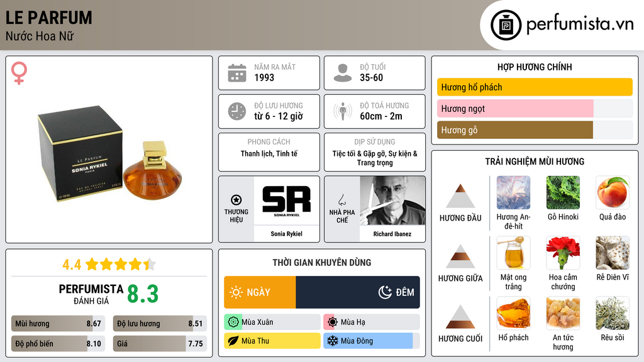
Task: Click the sun icon in the Ngày bar
Action: coord(236,292)
